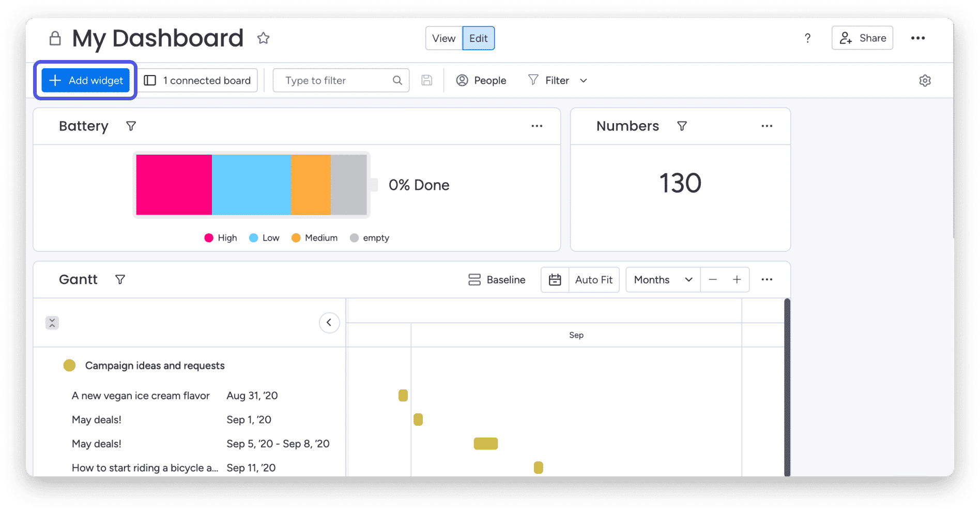Click the High legend entry
Viewport: 980px width, 510px height.
point(221,238)
